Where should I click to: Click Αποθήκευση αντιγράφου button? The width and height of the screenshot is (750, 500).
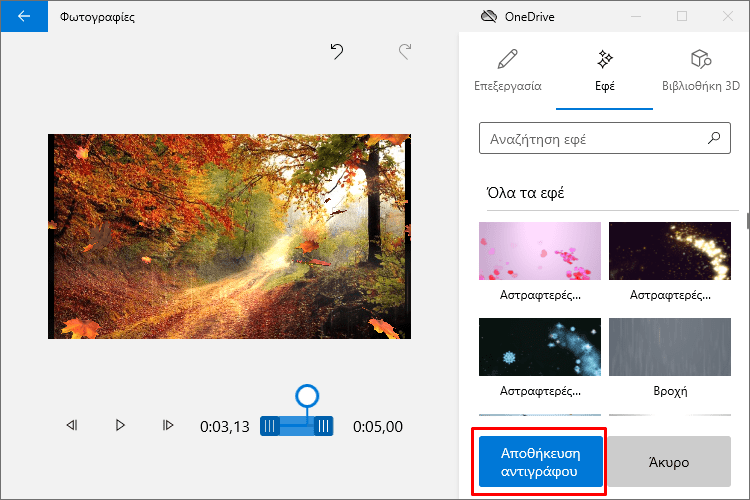[x=540, y=462]
